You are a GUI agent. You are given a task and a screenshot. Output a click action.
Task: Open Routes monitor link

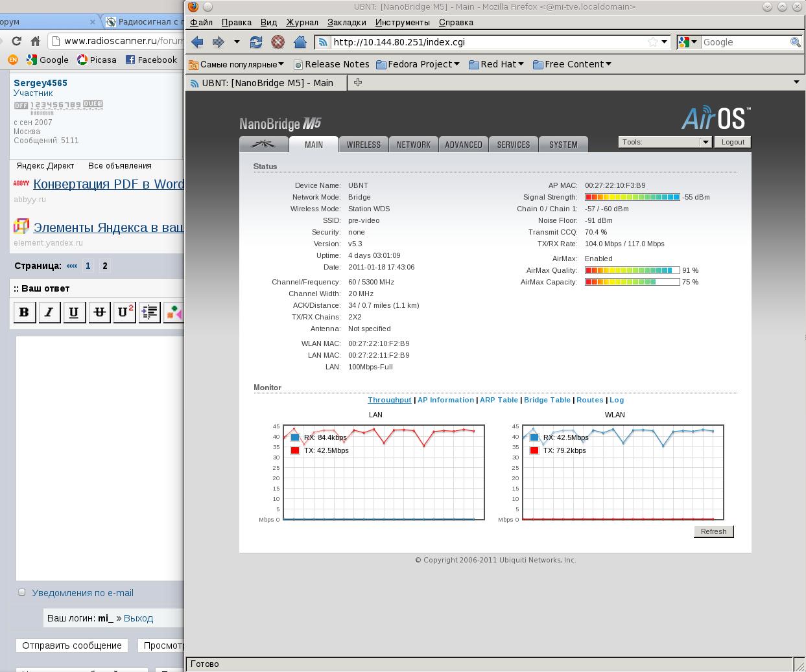pos(590,400)
